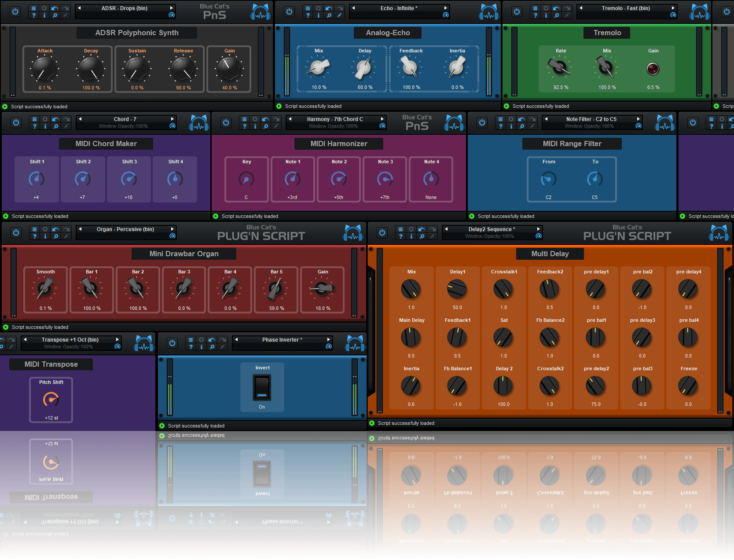Click zoom magnifier in Note Filter toolbar
The height and width of the screenshot is (560, 734).
(x=521, y=126)
